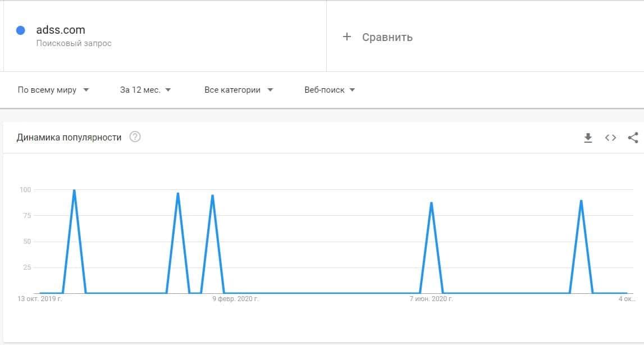The height and width of the screenshot is (345, 644).
Task: Open the Веб-поиск search type dropdown
Action: [x=330, y=90]
